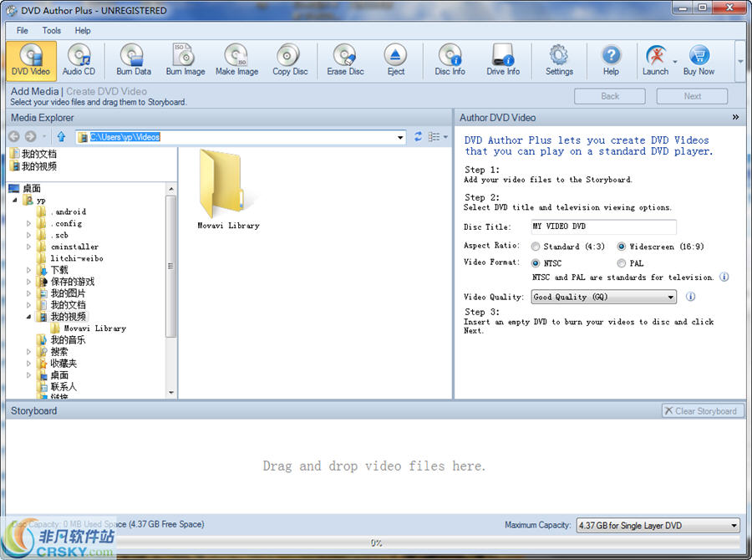Click the Eject icon
Image resolution: width=752 pixels, height=560 pixels.
click(x=395, y=59)
